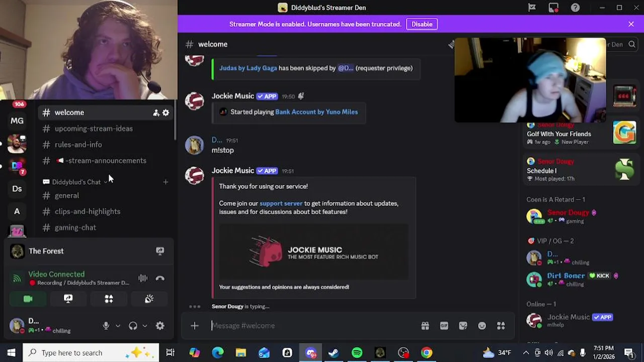Click the Message #welcome input field
This screenshot has width=644, height=362.
[312, 326]
